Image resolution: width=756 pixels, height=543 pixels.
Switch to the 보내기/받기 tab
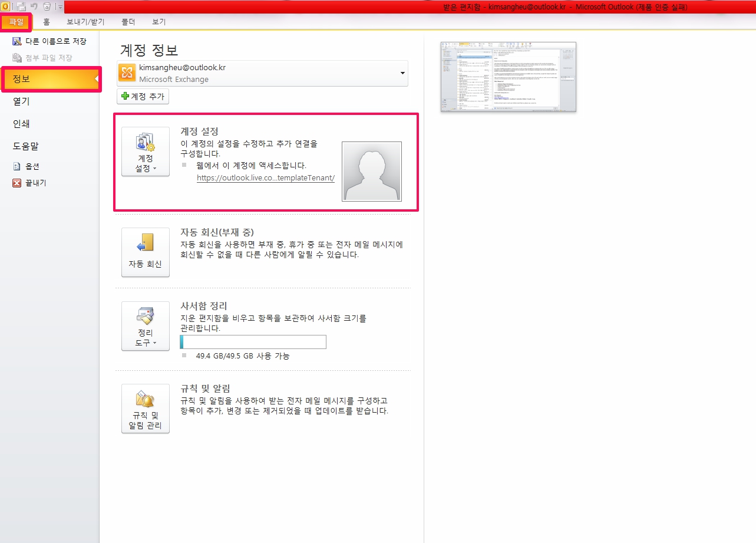pos(85,22)
